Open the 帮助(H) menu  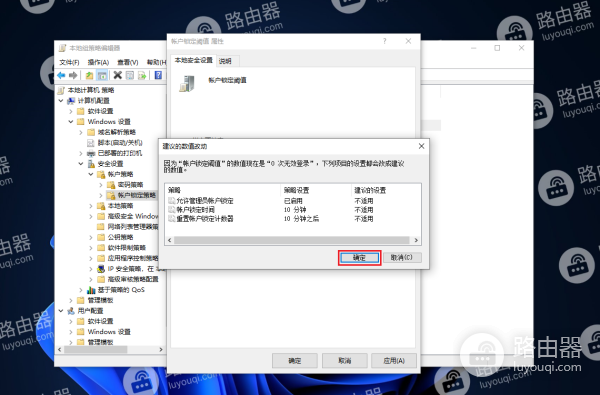157,62
